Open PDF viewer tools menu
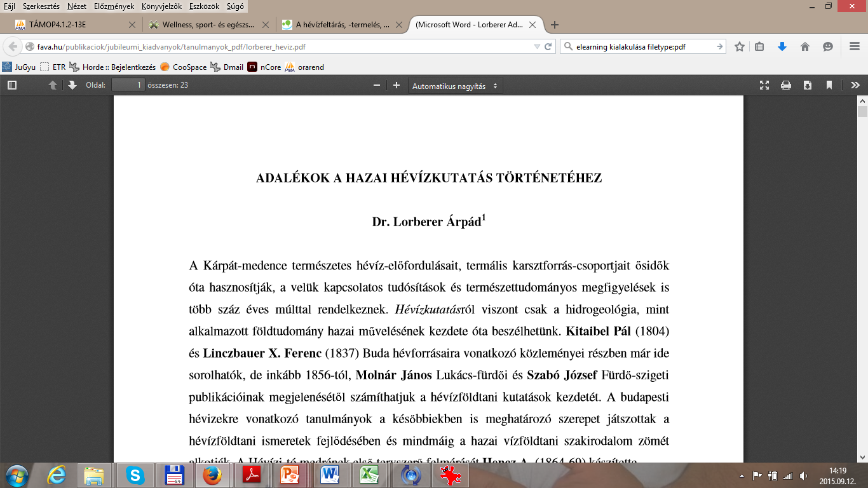Viewport: 868px width, 488px height. 855,85
